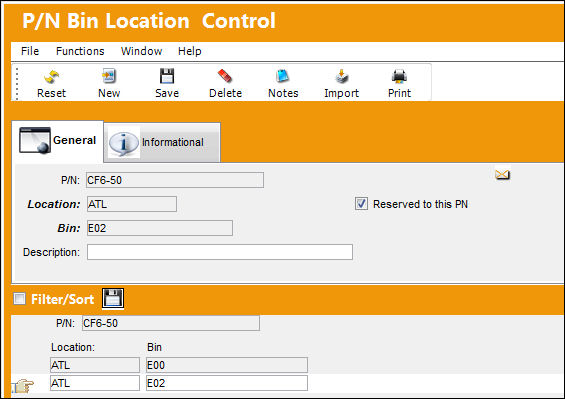This screenshot has width=565, height=399.
Task: Click the filter P/N field under Filter/Sort
Action: pos(171,323)
